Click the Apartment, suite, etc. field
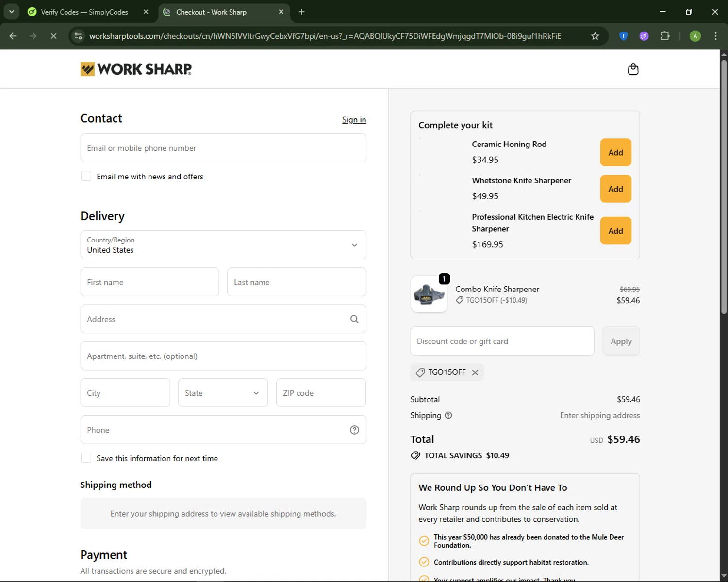This screenshot has width=728, height=582. point(223,356)
